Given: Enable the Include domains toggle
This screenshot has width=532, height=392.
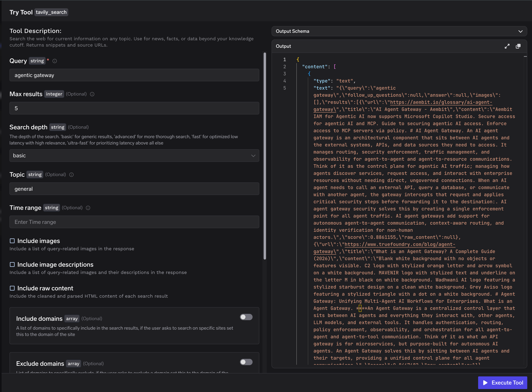Looking at the screenshot, I should pos(246,317).
